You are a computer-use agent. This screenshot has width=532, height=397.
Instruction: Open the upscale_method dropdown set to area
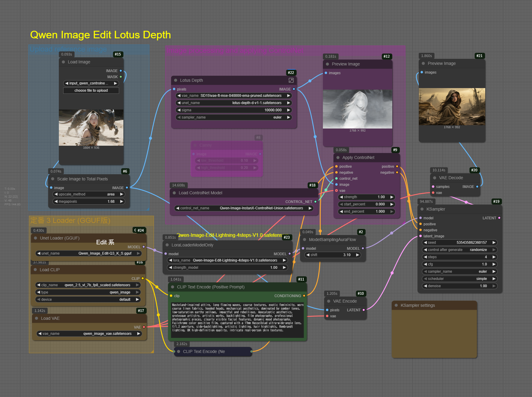click(x=89, y=194)
